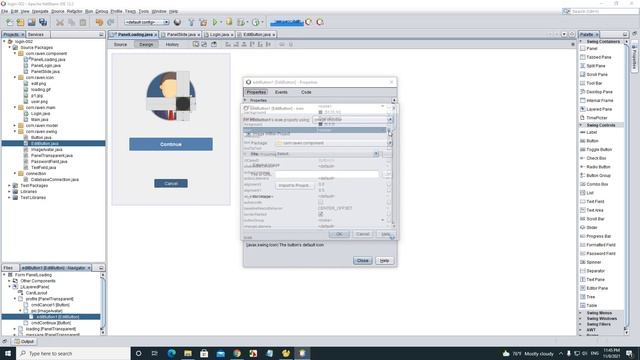This screenshot has width=640, height=360.
Task: Expand the Swing Menus palette category
Action: click(x=581, y=313)
